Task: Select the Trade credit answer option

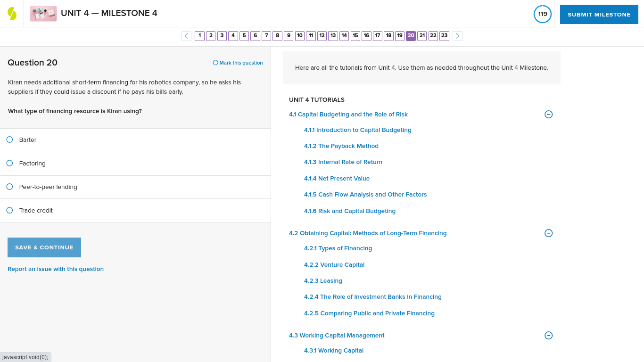Action: coord(9,210)
